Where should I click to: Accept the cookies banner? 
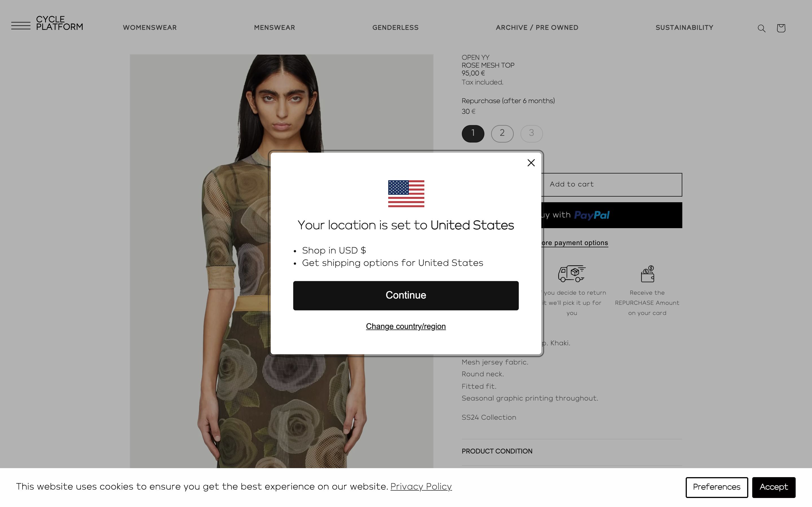773,487
